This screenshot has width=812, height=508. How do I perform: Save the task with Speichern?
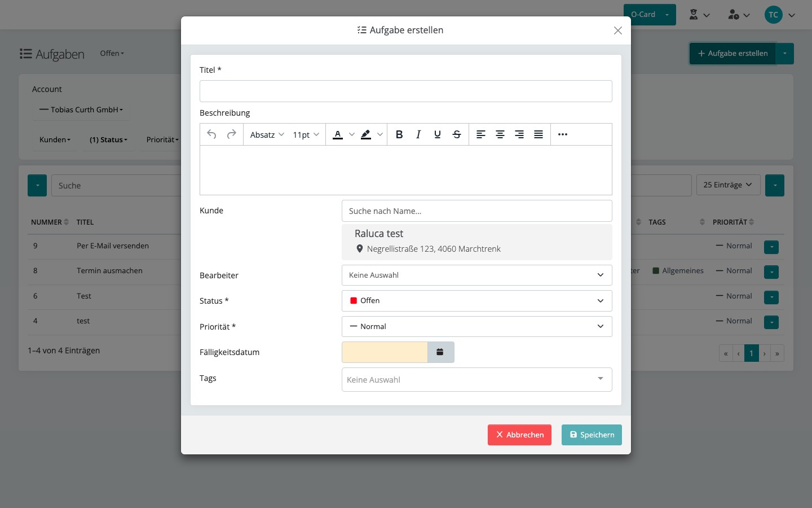[x=592, y=435]
